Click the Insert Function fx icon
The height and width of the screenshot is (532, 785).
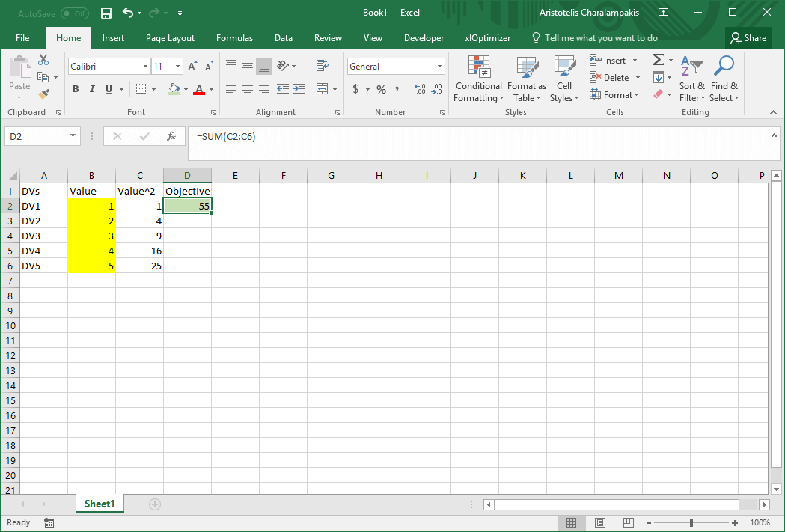click(x=171, y=136)
